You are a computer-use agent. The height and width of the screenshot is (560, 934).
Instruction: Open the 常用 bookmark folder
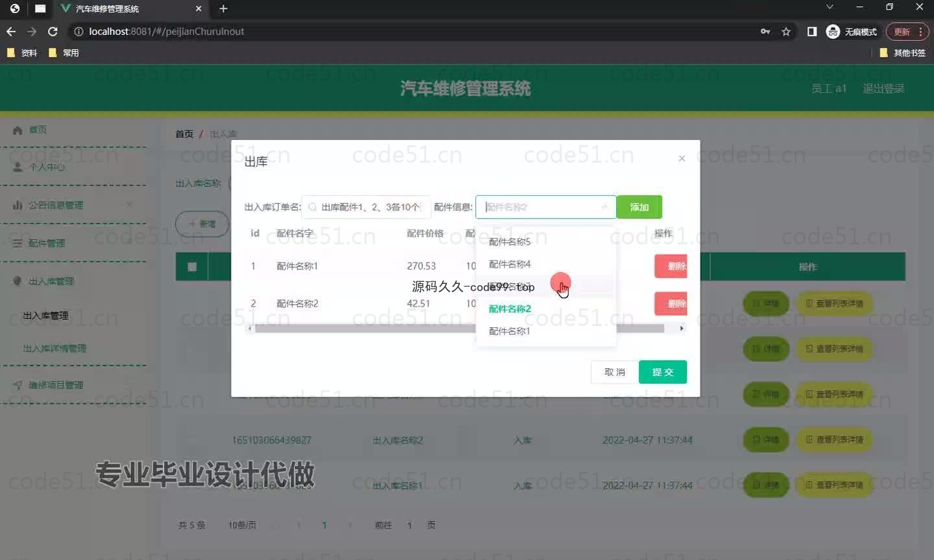(64, 52)
